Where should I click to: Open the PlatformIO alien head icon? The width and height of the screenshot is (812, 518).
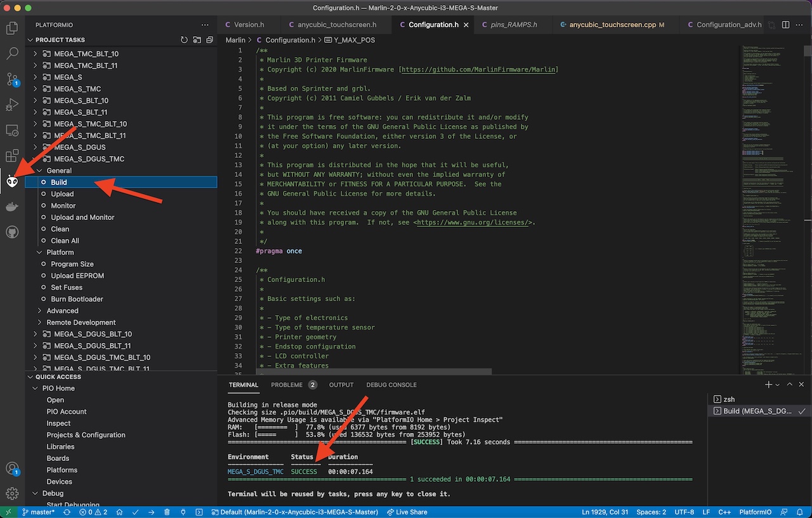click(12, 182)
